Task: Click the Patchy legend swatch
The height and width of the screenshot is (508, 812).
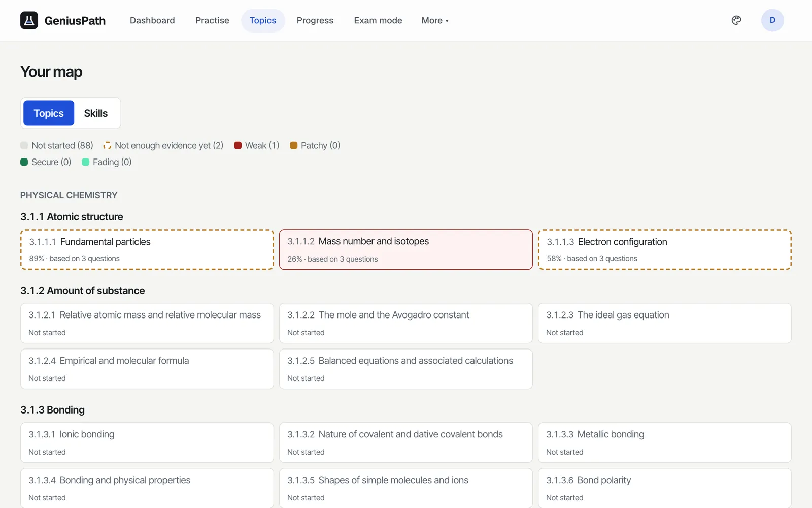Action: [293, 145]
